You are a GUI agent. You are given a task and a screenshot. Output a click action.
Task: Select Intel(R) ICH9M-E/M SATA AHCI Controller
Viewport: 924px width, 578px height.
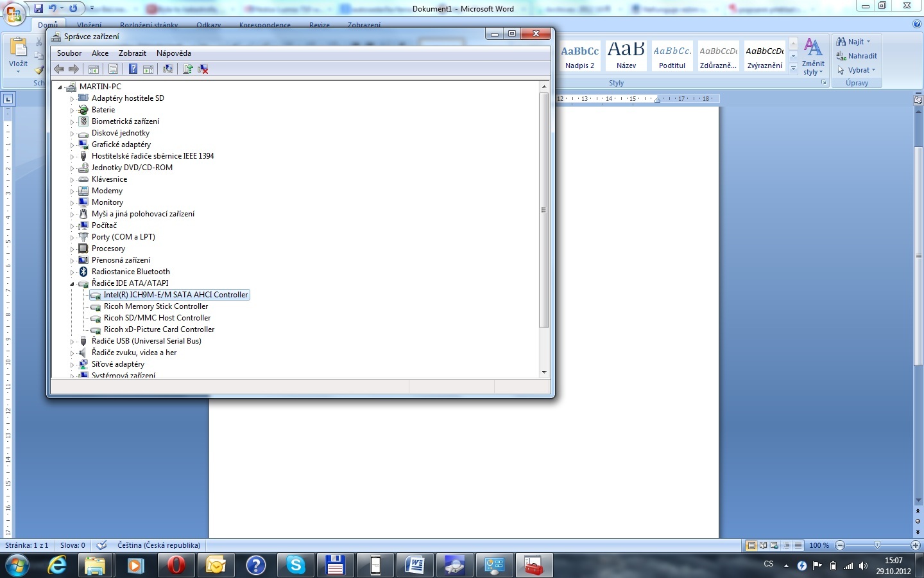[x=176, y=295]
